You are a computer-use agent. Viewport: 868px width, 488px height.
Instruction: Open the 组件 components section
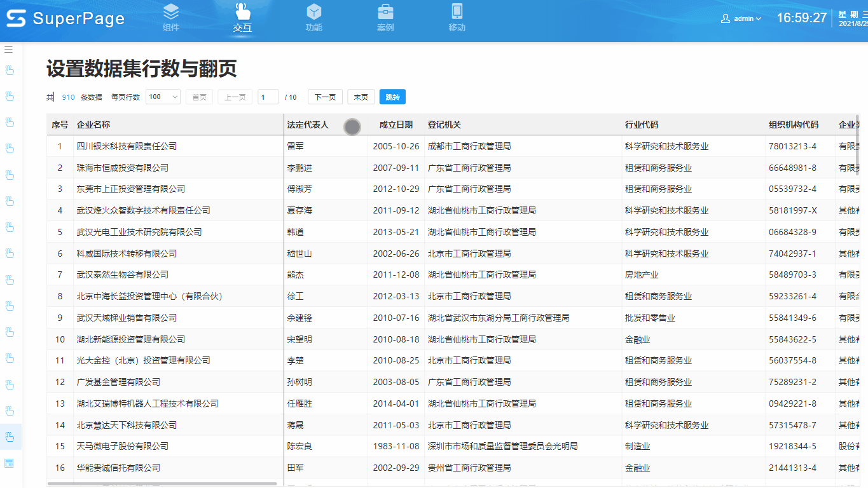click(x=171, y=18)
